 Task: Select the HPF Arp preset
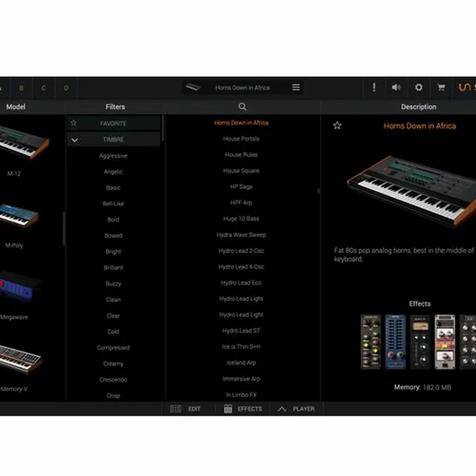point(241,202)
